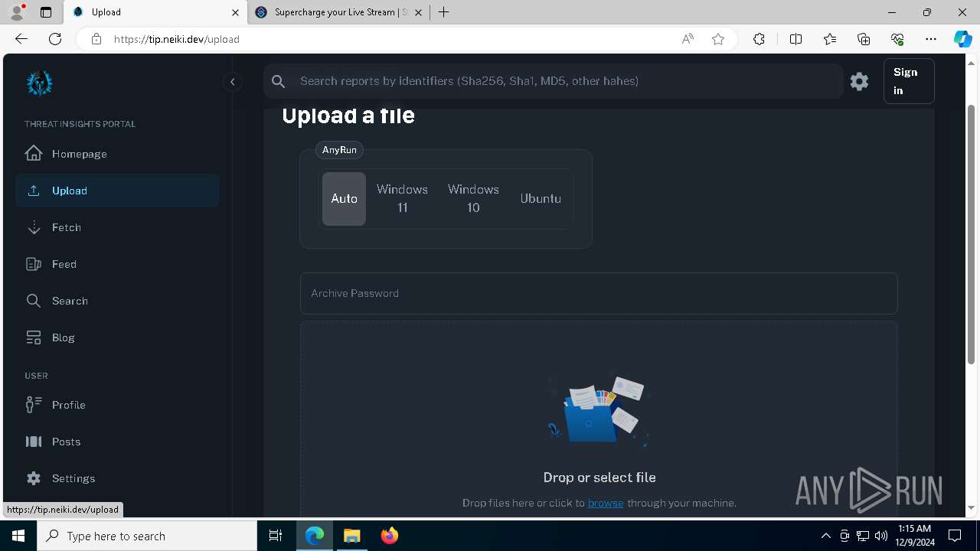Image resolution: width=980 pixels, height=551 pixels.
Task: Open Edge Settings and more menu
Action: 931,39
